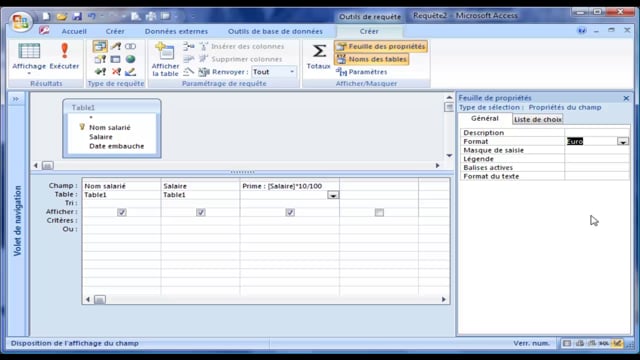This screenshot has height=360, width=640.
Task: Click the Prime : [Salaire]*10/100 field cell
Action: tap(289, 186)
